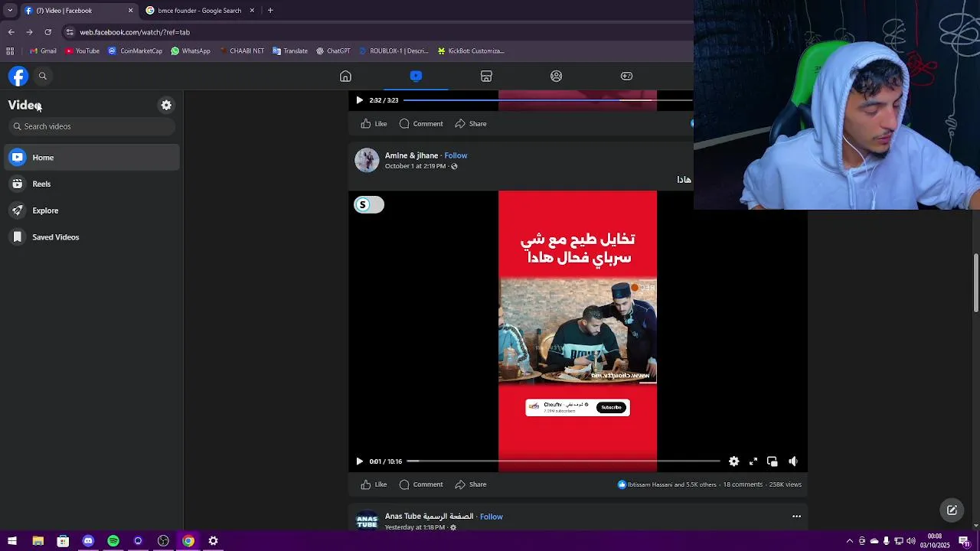
Task: Toggle the S overlay switch on the video
Action: [368, 204]
